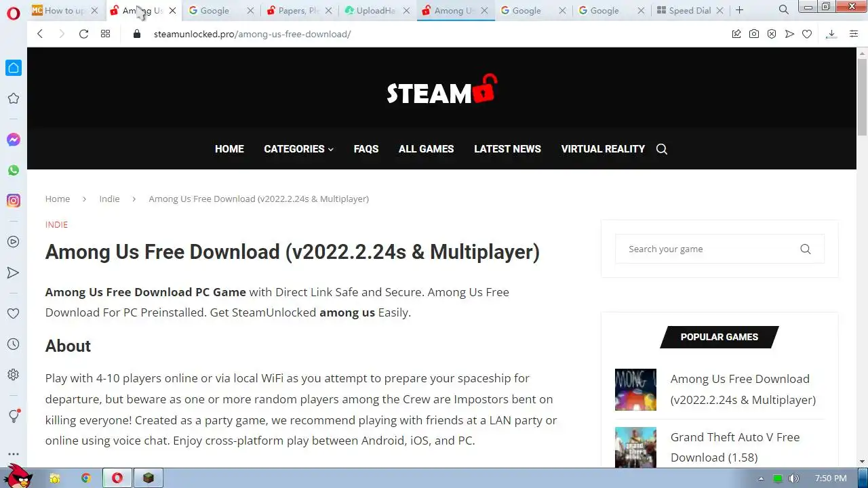Open ALL GAMES page
The height and width of the screenshot is (488, 868).
426,149
